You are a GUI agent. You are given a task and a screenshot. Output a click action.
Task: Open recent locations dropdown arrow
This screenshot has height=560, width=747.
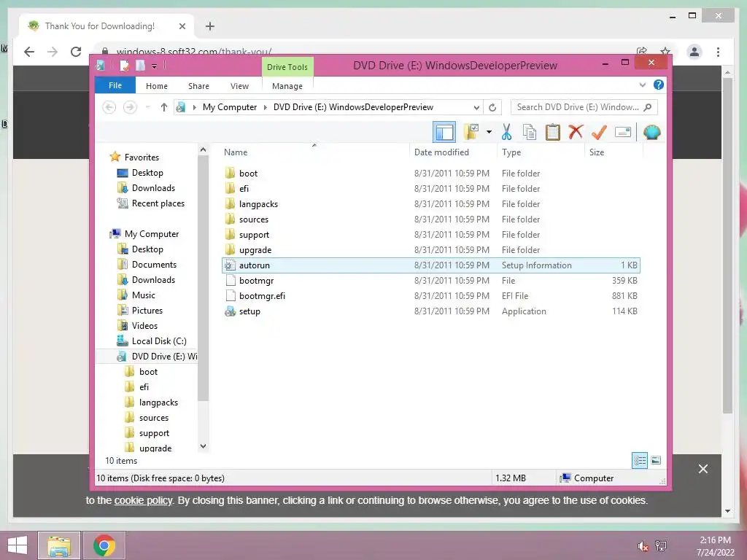tap(148, 107)
